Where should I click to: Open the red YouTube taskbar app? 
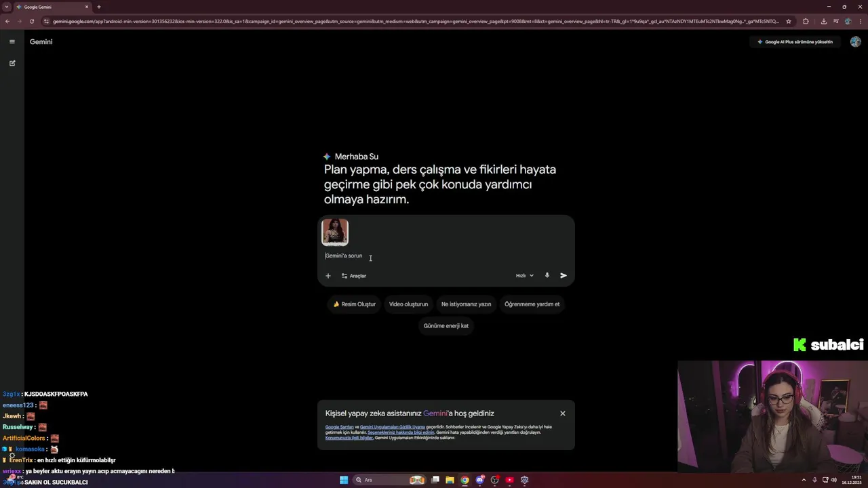509,480
